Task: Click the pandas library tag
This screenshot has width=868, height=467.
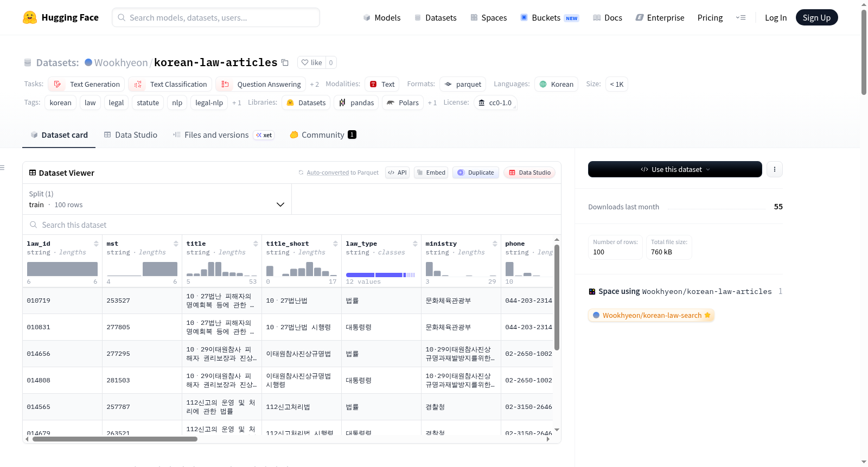Action: coord(356,103)
